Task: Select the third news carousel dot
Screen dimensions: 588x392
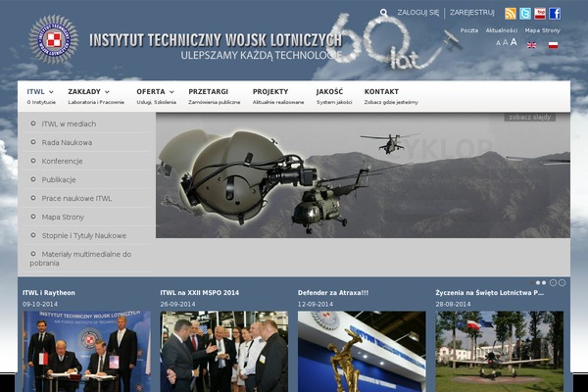Action: 544,283
